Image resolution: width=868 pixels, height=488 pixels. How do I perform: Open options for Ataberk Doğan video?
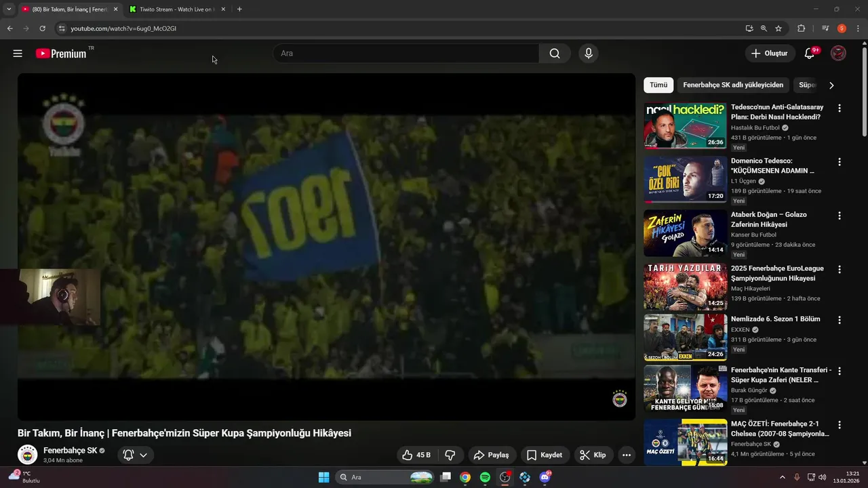840,216
